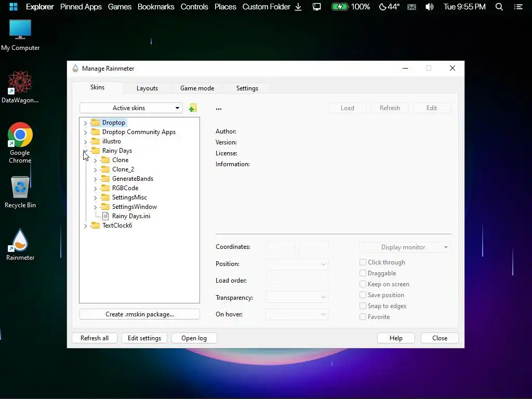Open the display monitor icon in top bar
The image size is (532, 399).
point(316,7)
